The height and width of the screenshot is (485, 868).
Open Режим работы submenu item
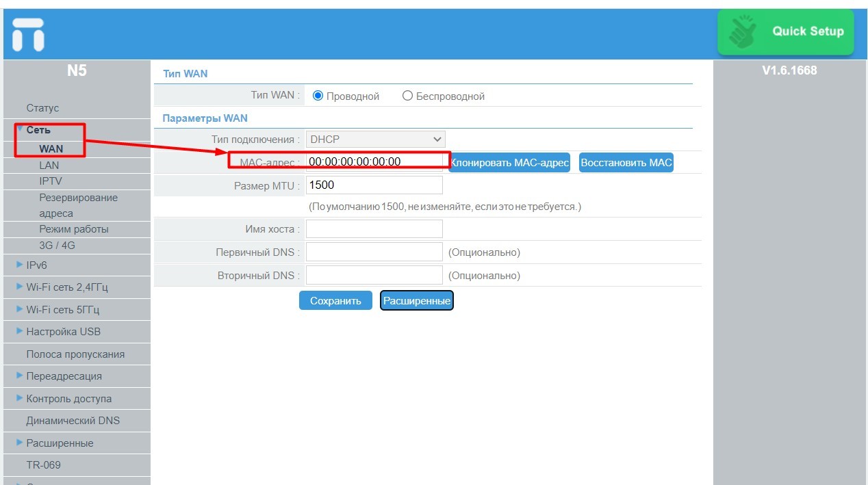pos(74,229)
